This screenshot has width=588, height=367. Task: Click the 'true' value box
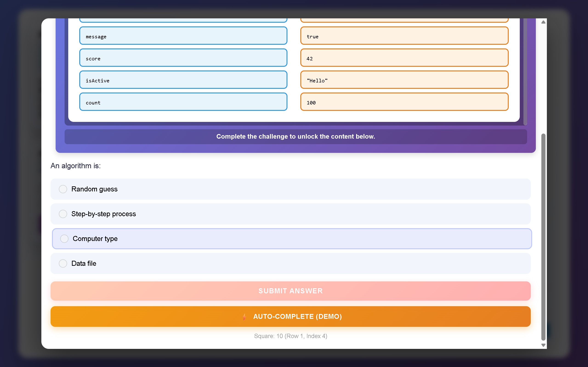pyautogui.click(x=404, y=36)
